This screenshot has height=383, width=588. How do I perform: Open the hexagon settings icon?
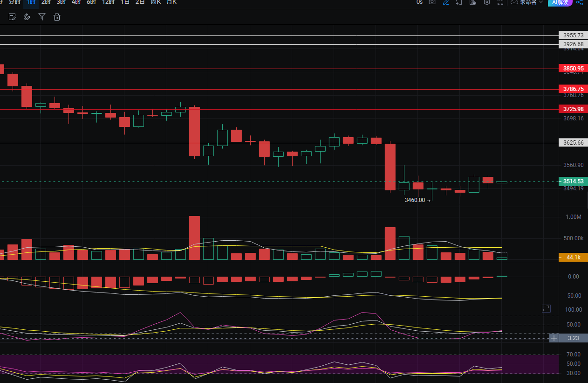pos(487,2)
